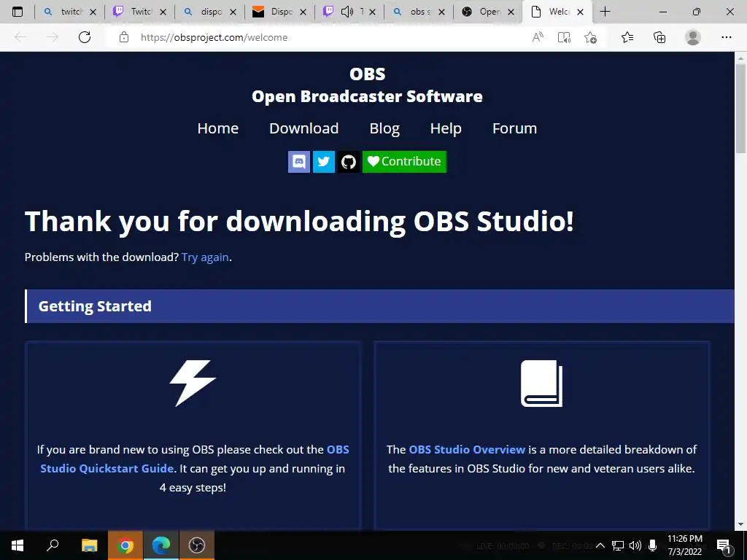Image resolution: width=747 pixels, height=560 pixels.
Task: Open the Forum navigation link
Action: pos(514,128)
